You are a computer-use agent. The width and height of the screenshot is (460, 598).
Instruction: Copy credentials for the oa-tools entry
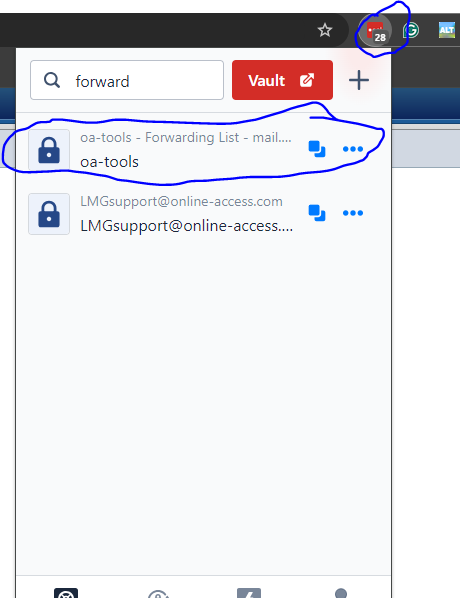317,149
